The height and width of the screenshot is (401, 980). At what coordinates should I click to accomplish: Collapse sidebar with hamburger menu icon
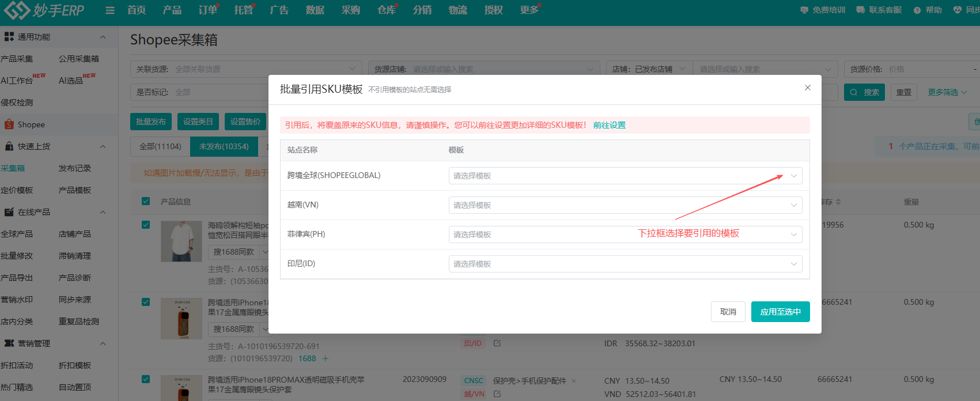110,10
